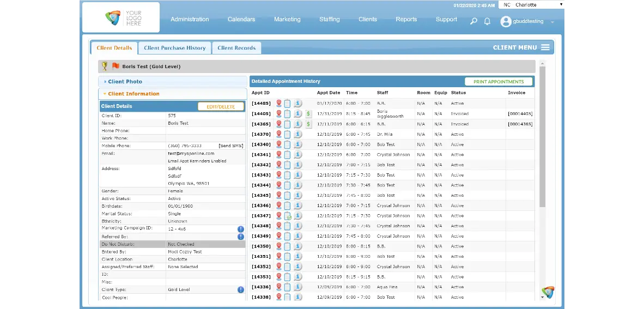Click the mobile phone number (360) 795-3333
The width and height of the screenshot is (644, 309).
[185, 146]
